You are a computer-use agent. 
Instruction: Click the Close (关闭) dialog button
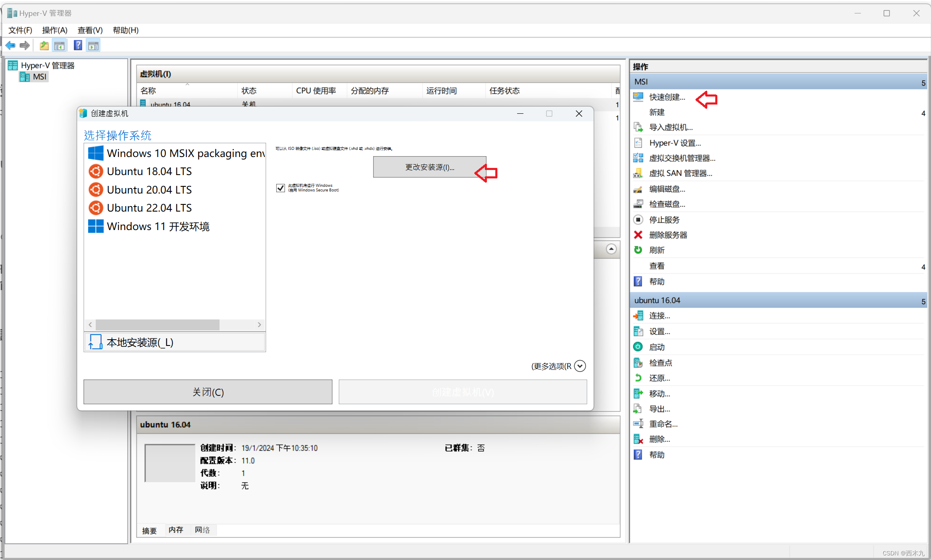[208, 392]
